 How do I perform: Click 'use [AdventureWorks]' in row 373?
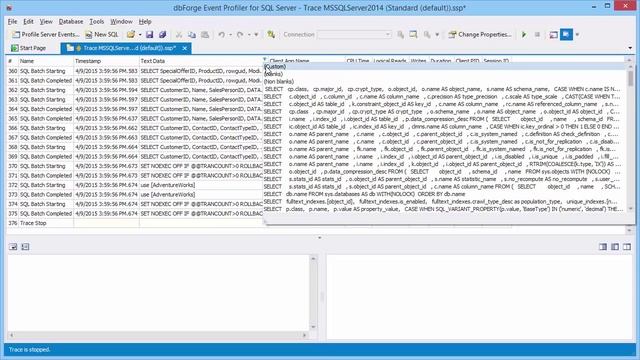tap(168, 195)
